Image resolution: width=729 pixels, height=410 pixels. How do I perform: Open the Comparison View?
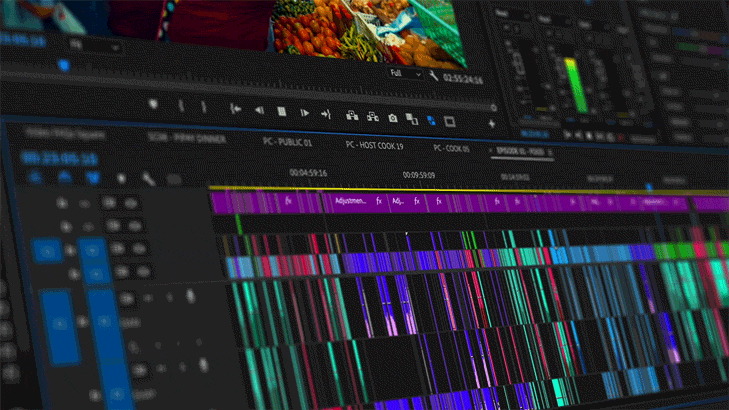pos(412,119)
